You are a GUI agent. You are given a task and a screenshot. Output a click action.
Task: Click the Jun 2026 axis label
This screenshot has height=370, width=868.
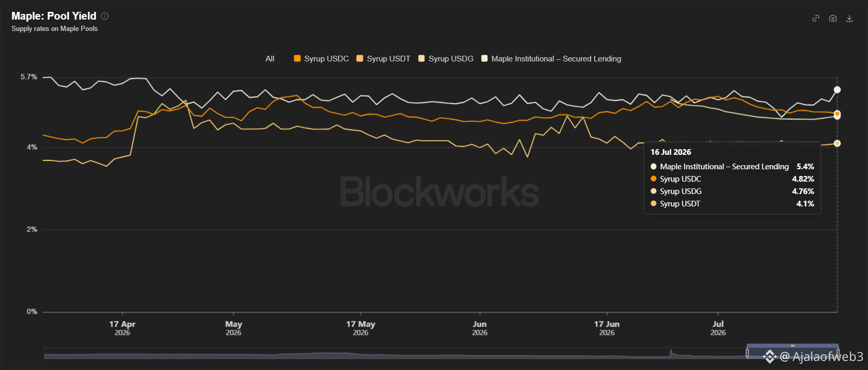pyautogui.click(x=480, y=328)
